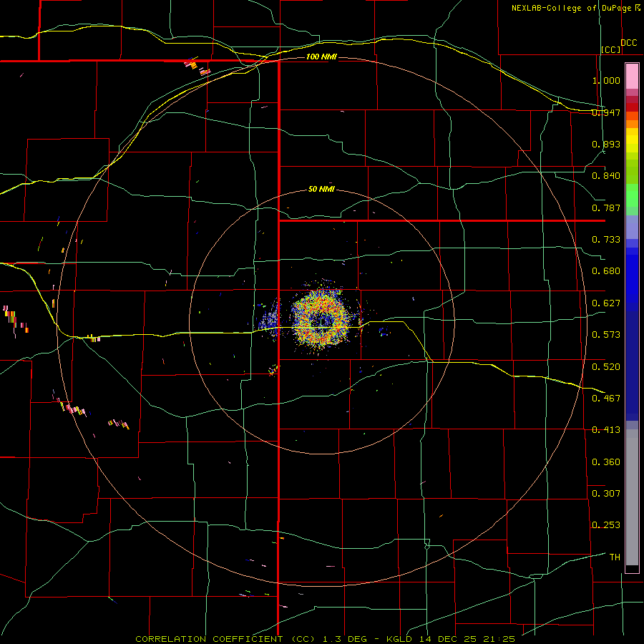
Task: Click the pink swatch at the color bar top
Action: click(x=632, y=76)
